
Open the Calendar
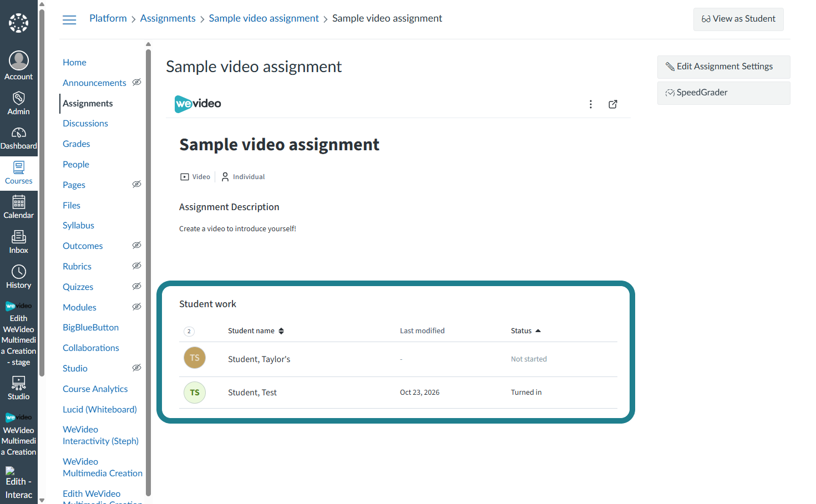point(19,207)
